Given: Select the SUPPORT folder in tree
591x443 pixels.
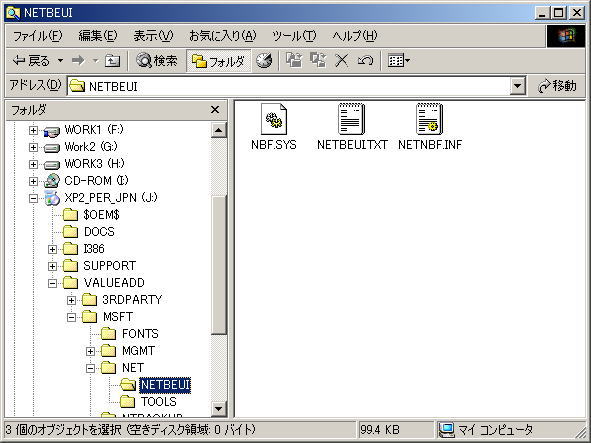Looking at the screenshot, I should click(109, 266).
